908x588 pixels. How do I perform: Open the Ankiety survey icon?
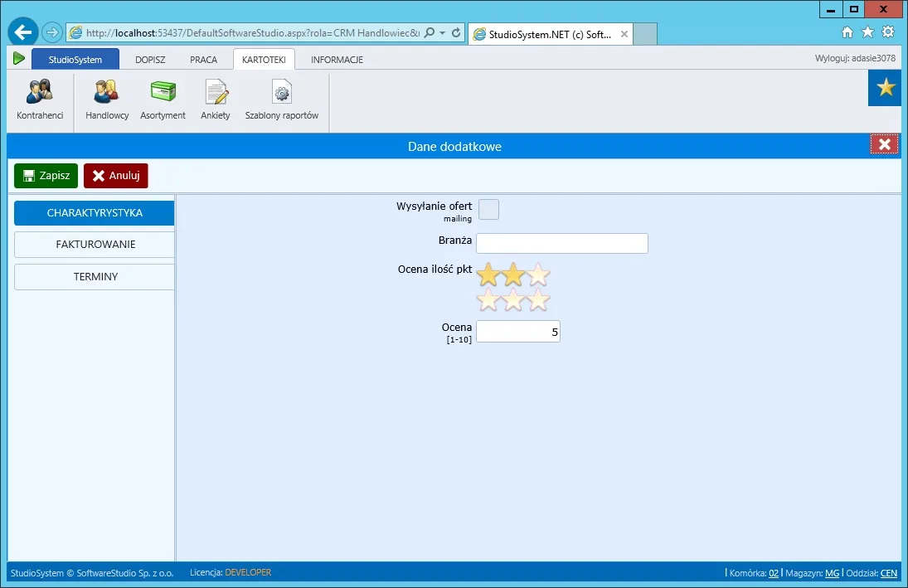(216, 100)
